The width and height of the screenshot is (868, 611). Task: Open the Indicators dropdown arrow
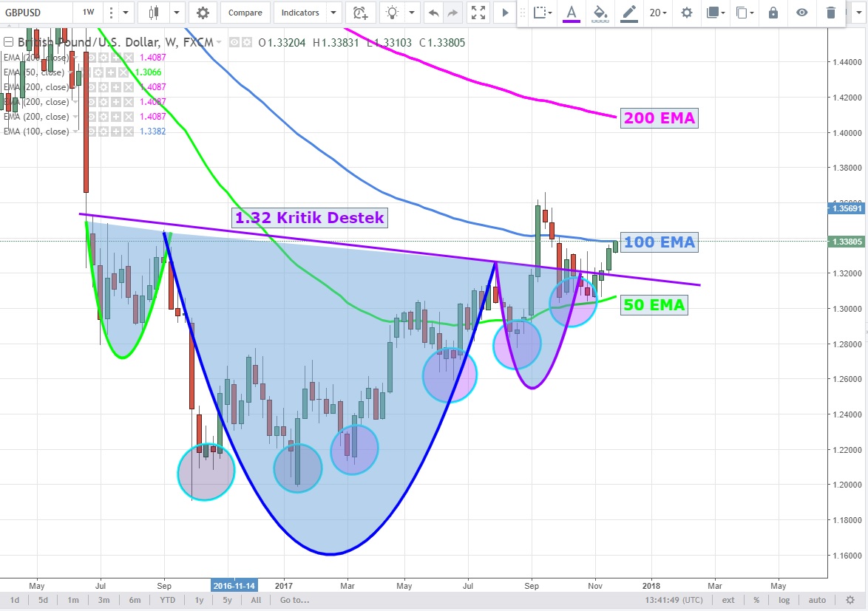[333, 13]
